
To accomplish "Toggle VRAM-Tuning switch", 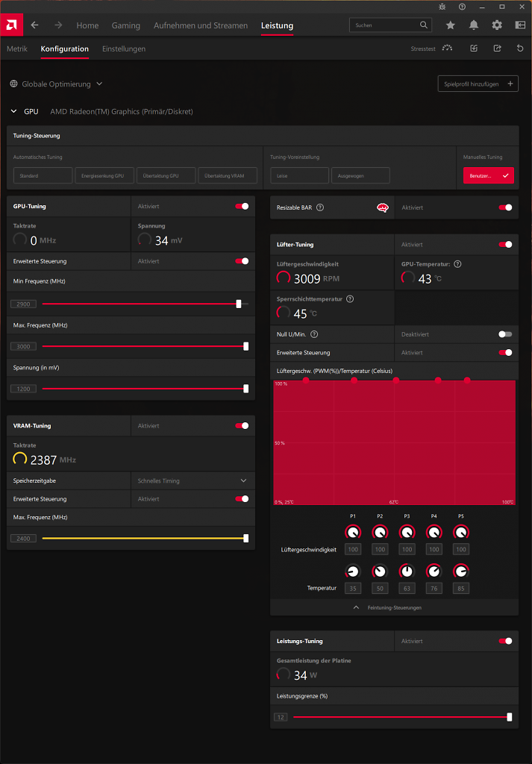I will pyautogui.click(x=242, y=426).
